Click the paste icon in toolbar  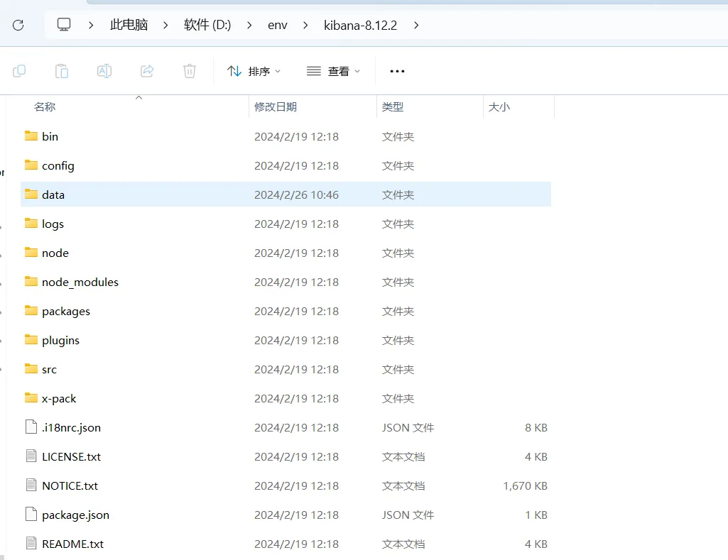point(62,71)
